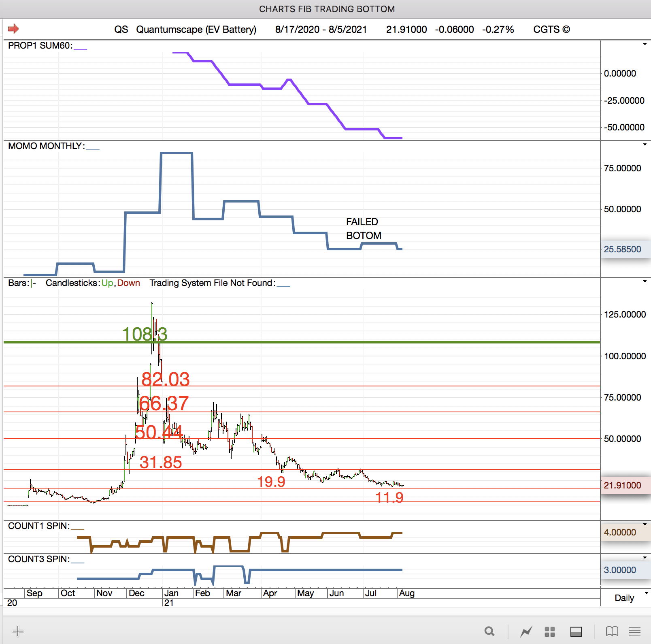This screenshot has height=644, width=651.
Task: Open the book icon in the bottom toolbar
Action: (x=612, y=631)
